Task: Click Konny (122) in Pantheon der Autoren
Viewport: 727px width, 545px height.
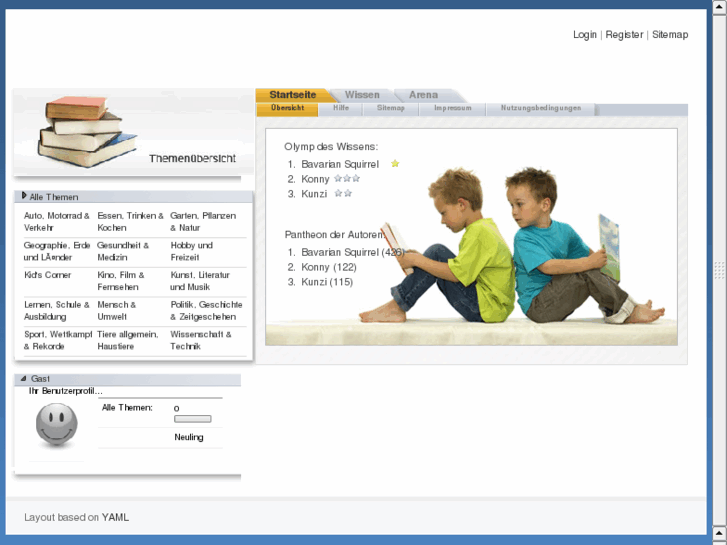Action: click(329, 267)
